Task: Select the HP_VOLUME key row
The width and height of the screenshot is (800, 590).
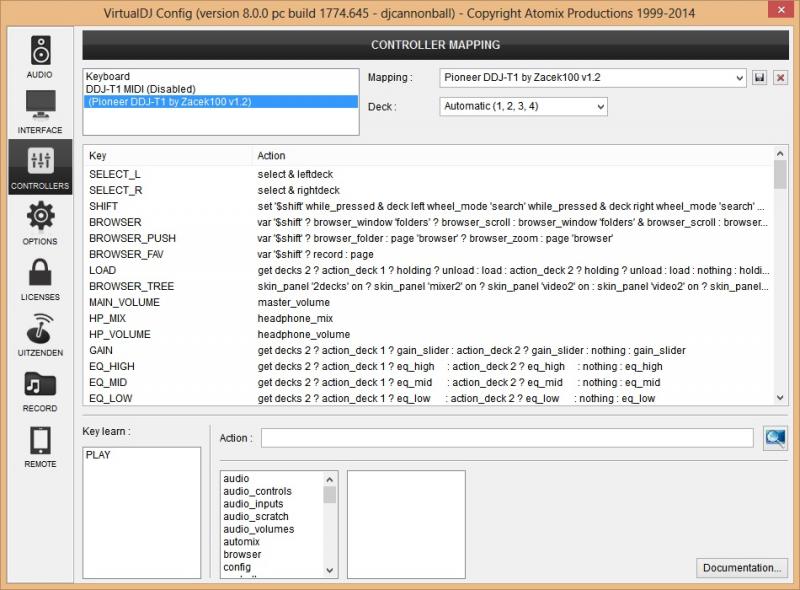Action: tap(428, 334)
